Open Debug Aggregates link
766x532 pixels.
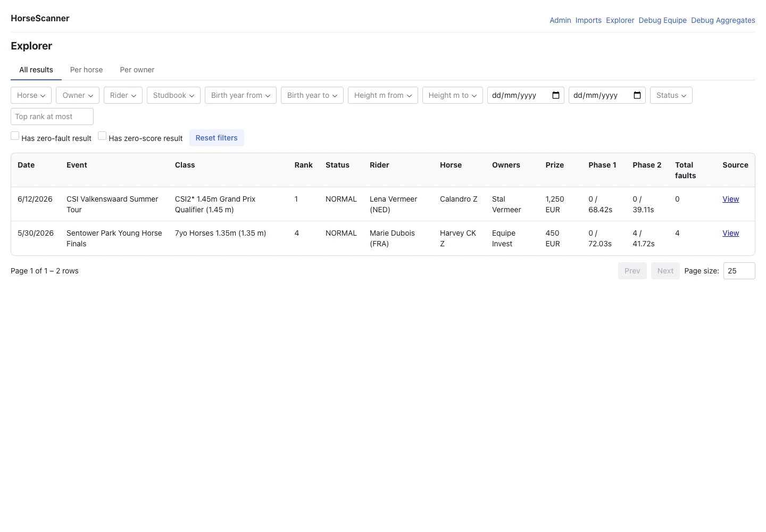click(723, 20)
